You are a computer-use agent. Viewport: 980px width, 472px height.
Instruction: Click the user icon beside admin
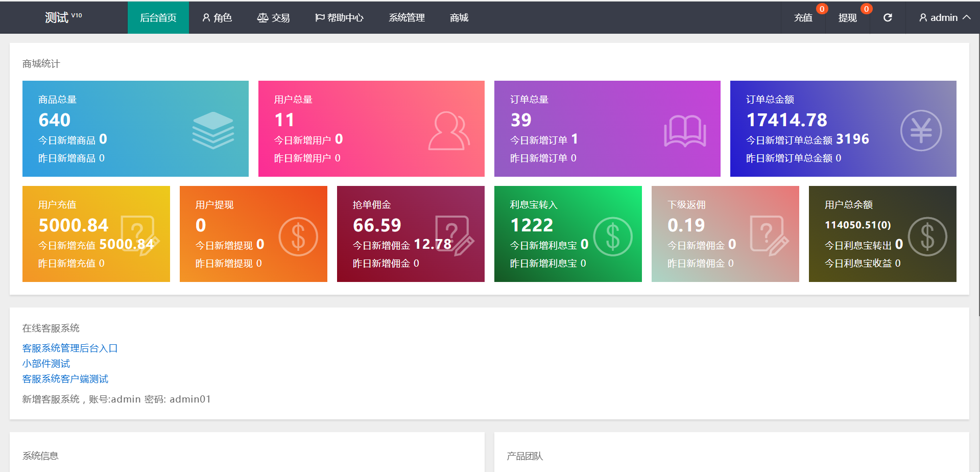(923, 18)
